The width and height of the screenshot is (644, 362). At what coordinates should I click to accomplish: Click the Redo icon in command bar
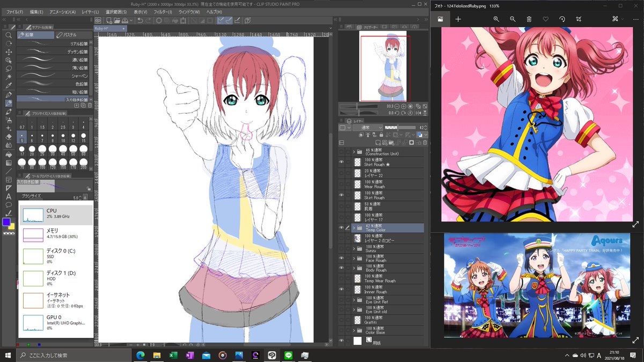[150, 20]
